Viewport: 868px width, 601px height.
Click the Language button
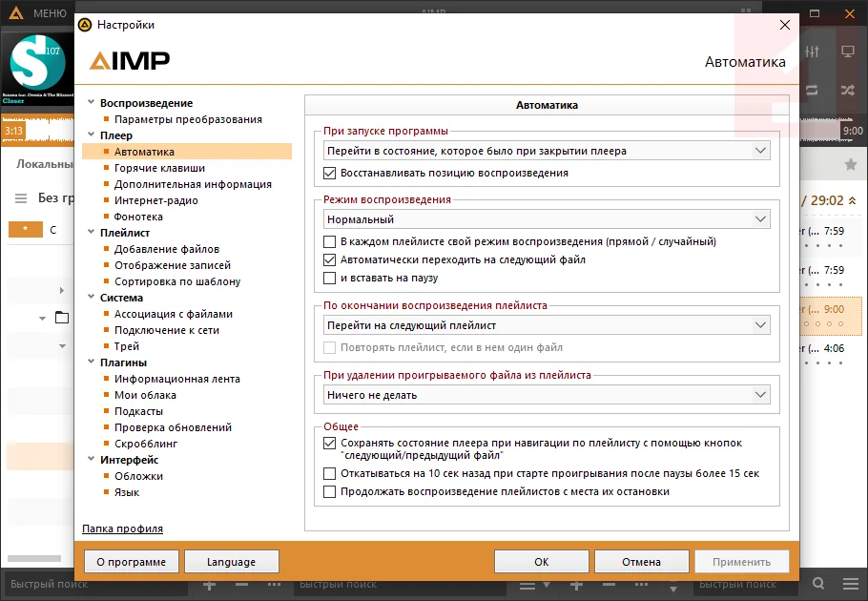(x=232, y=562)
